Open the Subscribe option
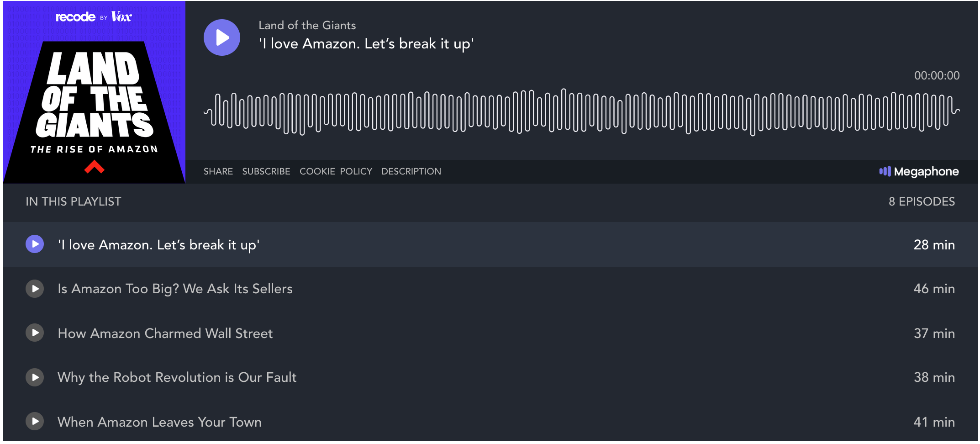 click(x=266, y=172)
